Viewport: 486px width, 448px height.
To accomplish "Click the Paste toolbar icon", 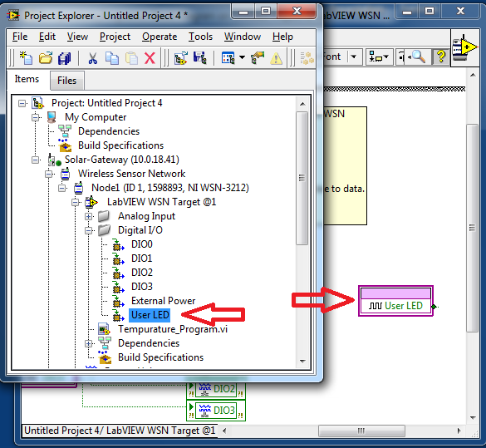I will (x=131, y=58).
